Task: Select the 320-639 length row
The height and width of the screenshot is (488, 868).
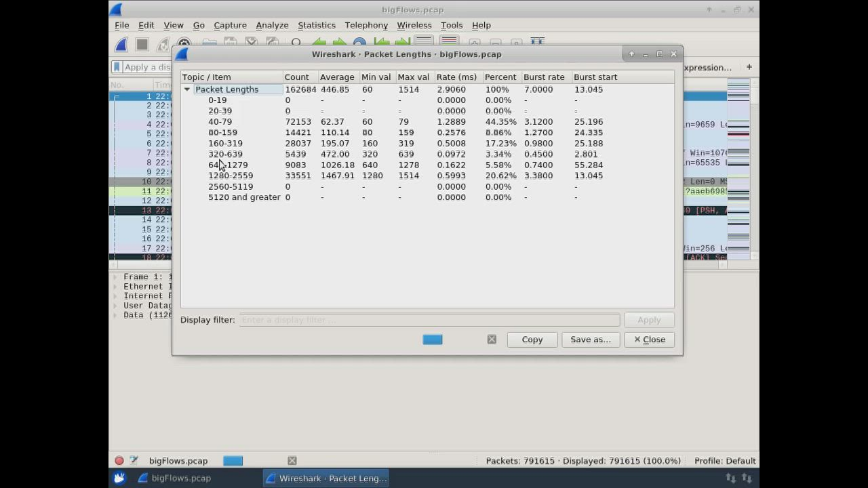Action: (x=427, y=154)
